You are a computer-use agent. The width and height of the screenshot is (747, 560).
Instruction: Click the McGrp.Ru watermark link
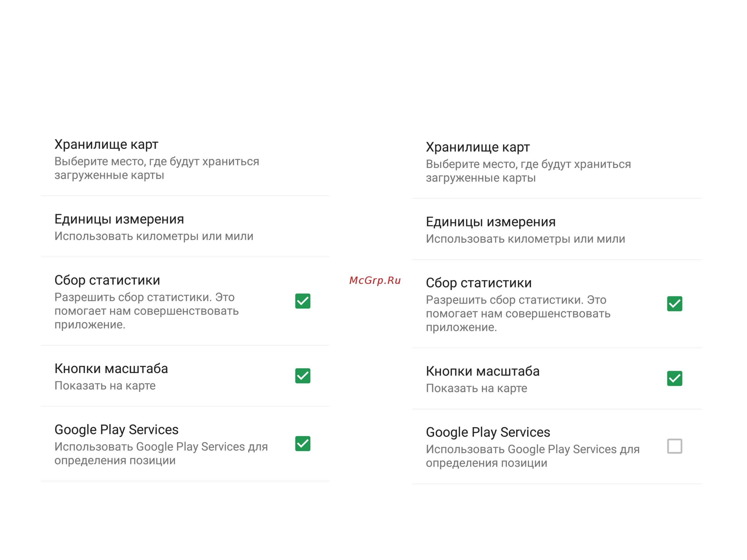click(x=375, y=280)
